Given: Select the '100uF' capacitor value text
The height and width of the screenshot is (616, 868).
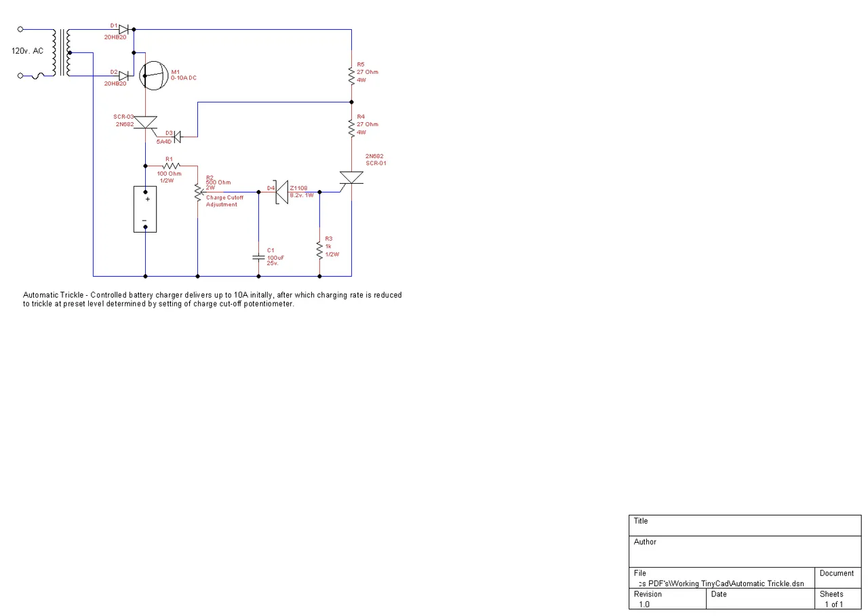Looking at the screenshot, I should pos(275,258).
